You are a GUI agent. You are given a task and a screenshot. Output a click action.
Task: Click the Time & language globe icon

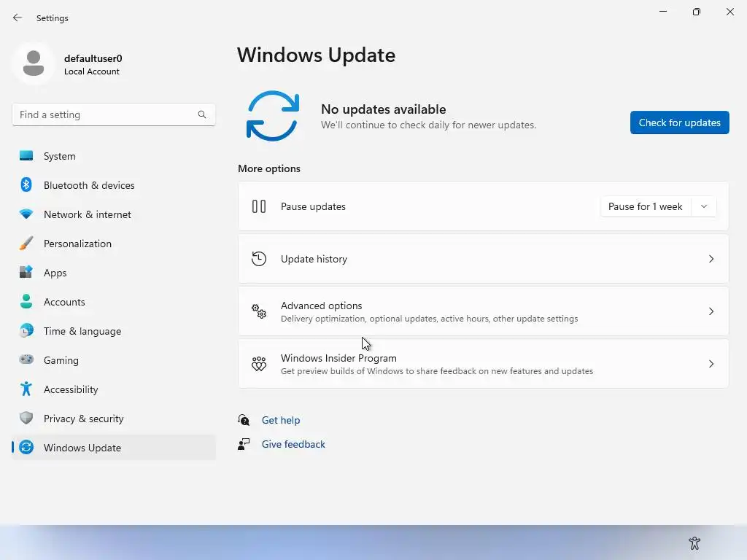(26, 330)
